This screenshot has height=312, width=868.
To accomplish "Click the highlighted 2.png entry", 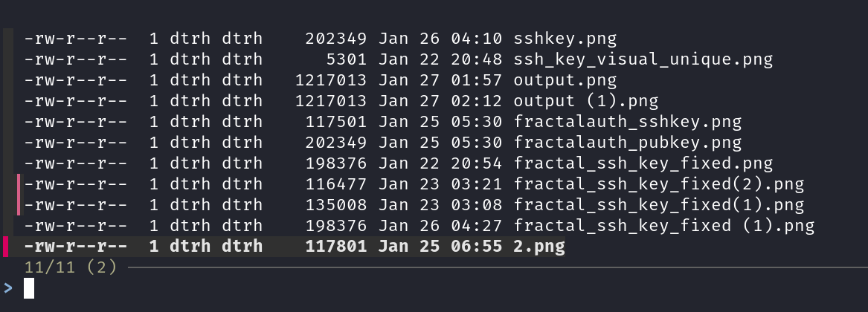I will pos(539,247).
